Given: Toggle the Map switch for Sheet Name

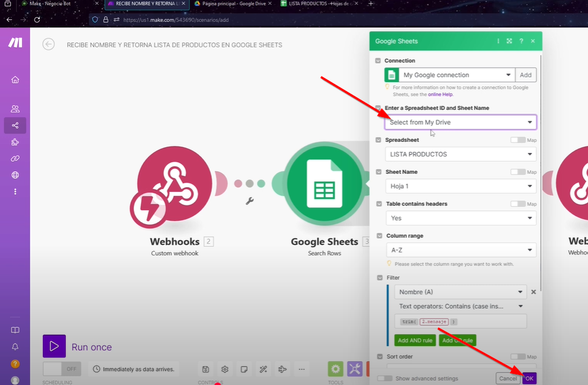Looking at the screenshot, I should (x=518, y=172).
